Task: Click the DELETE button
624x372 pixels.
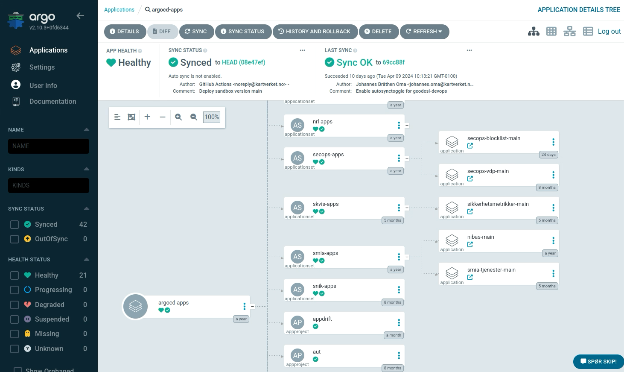Action: [378, 31]
